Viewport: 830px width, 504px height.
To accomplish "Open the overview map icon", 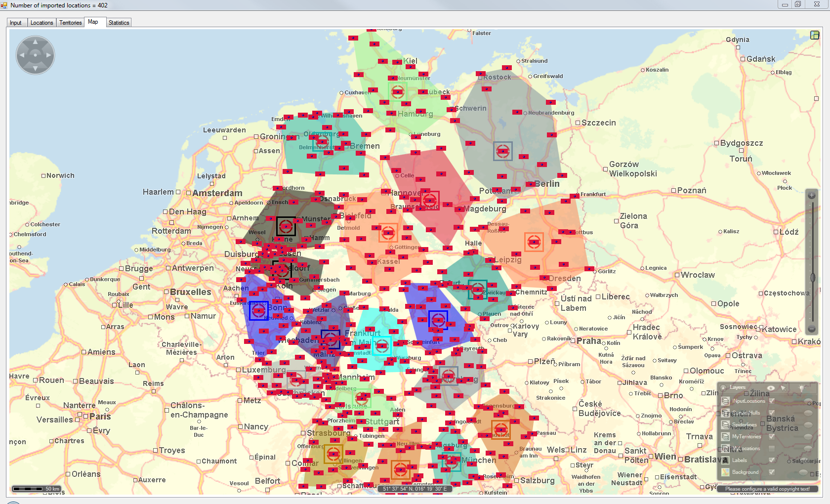I will (815, 35).
